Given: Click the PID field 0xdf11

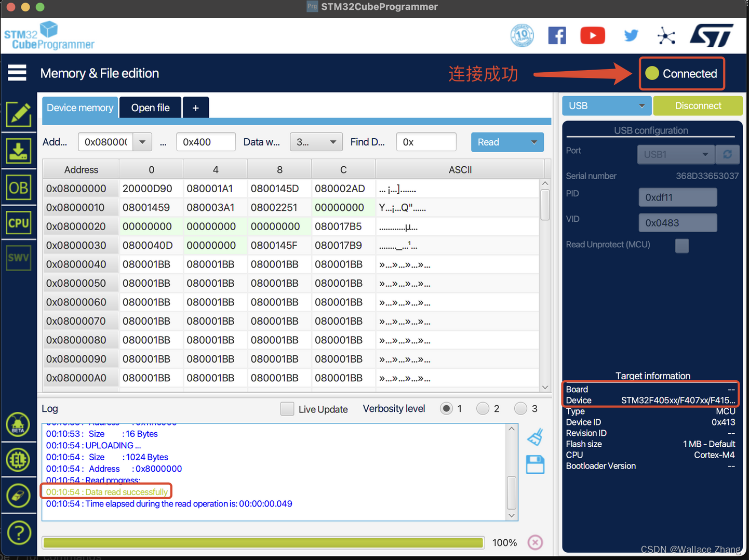Looking at the screenshot, I should [678, 197].
